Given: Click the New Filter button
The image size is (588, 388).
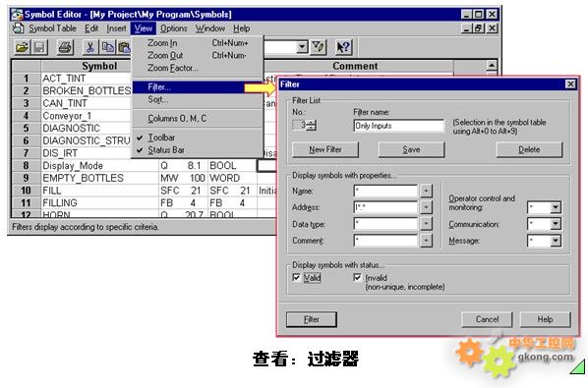Looking at the screenshot, I should click(325, 149).
